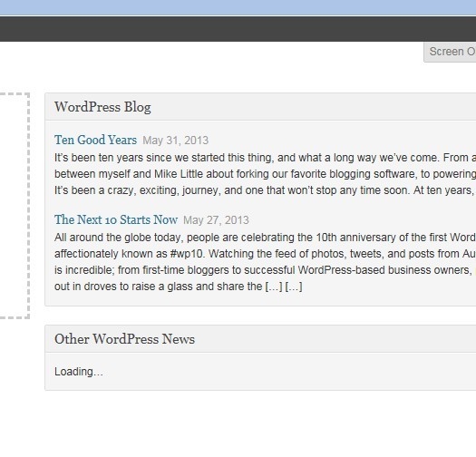Click the 'It's been a crazy, exciting, journey' line
476x457 pixels.
tap(265, 190)
